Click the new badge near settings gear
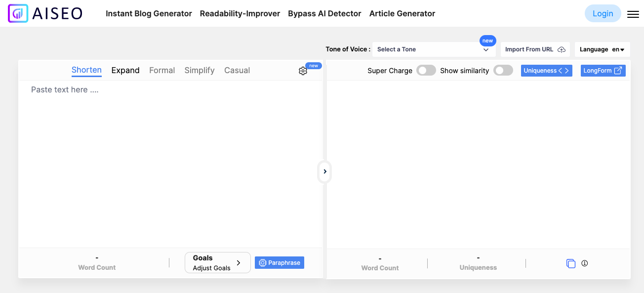This screenshot has height=293, width=644. tap(314, 66)
